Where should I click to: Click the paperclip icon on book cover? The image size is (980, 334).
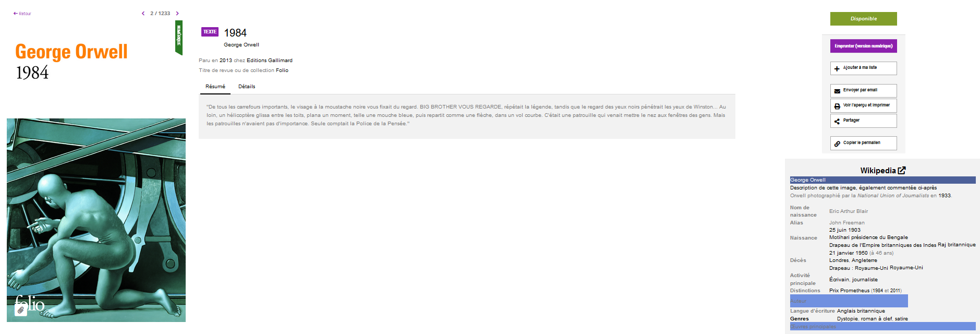coord(21,310)
